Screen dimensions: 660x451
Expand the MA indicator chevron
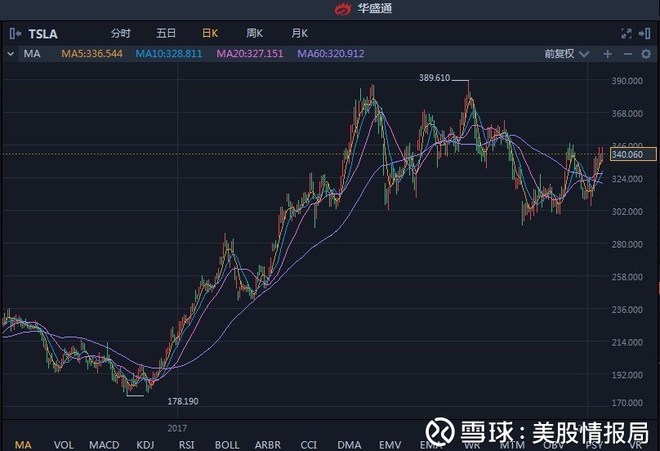click(12, 54)
